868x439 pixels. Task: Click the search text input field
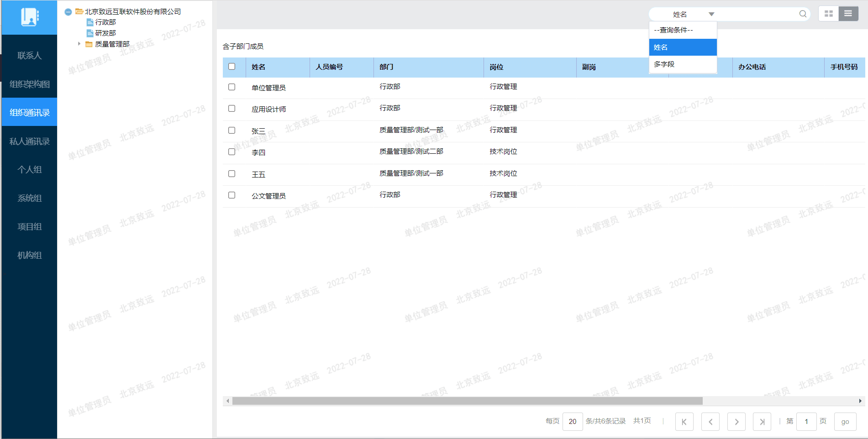click(758, 14)
